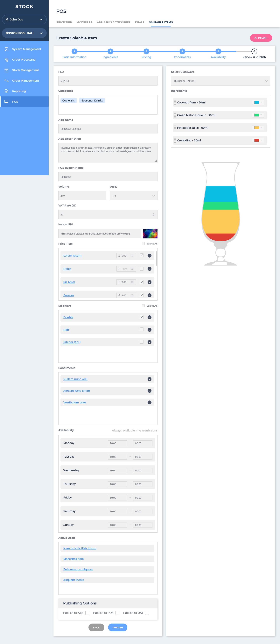Click the image preview thumbnail
The image size is (280, 644).
150,234
